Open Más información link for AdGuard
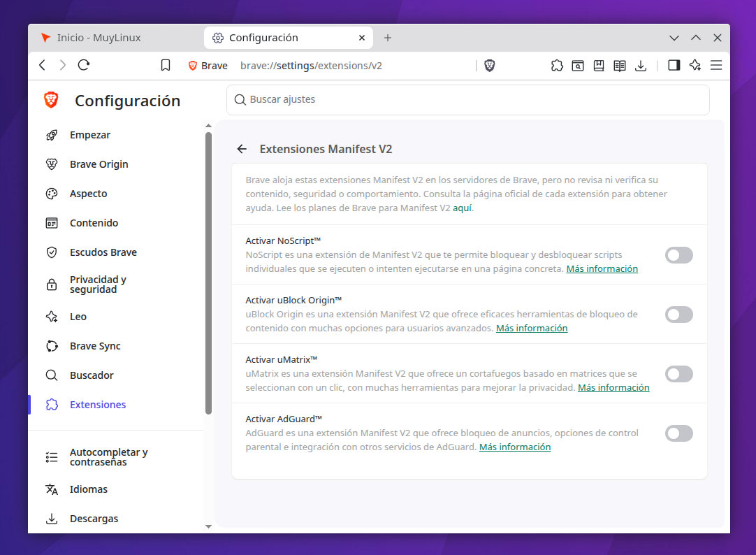 pyautogui.click(x=515, y=447)
